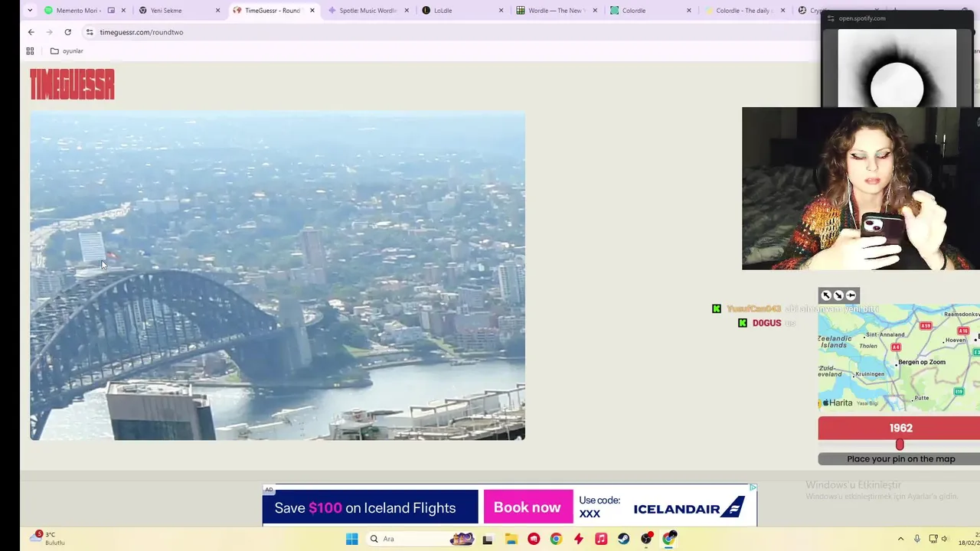
Task: Open the red circular app in taskbar
Action: 534,539
